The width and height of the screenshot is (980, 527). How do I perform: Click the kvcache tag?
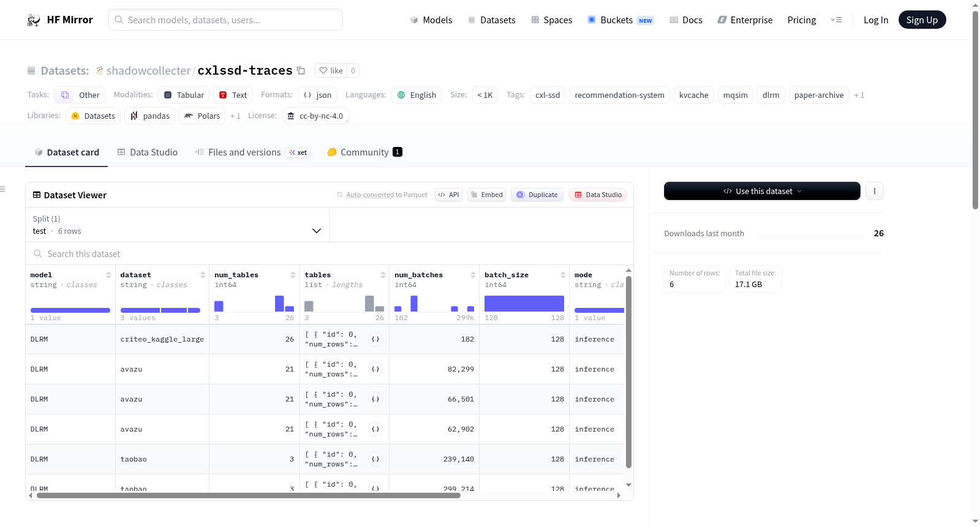point(693,95)
